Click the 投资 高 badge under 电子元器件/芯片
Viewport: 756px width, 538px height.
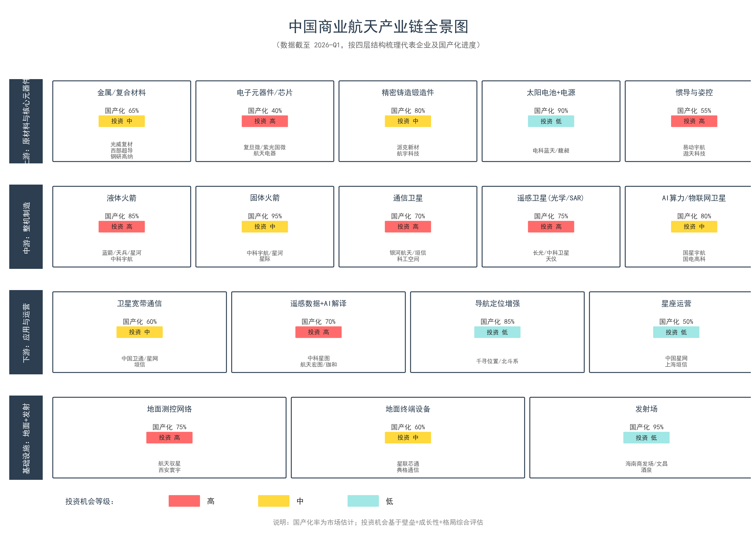(264, 121)
